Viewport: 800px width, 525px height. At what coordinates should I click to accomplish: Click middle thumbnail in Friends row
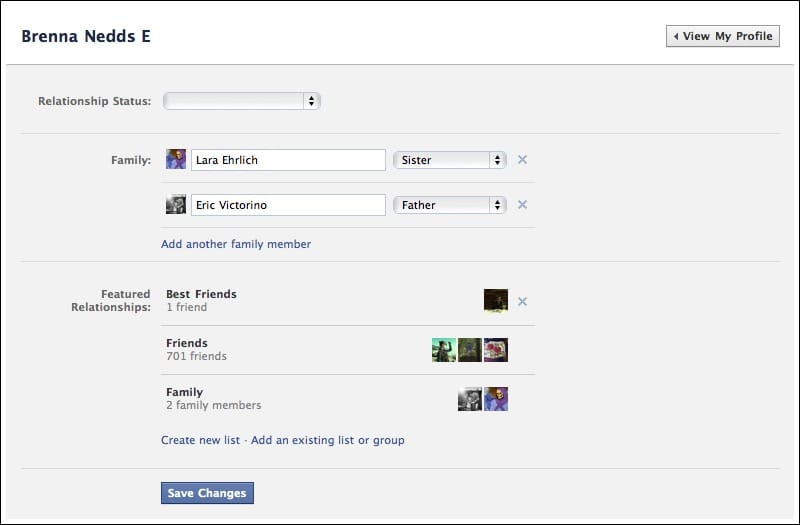point(470,349)
